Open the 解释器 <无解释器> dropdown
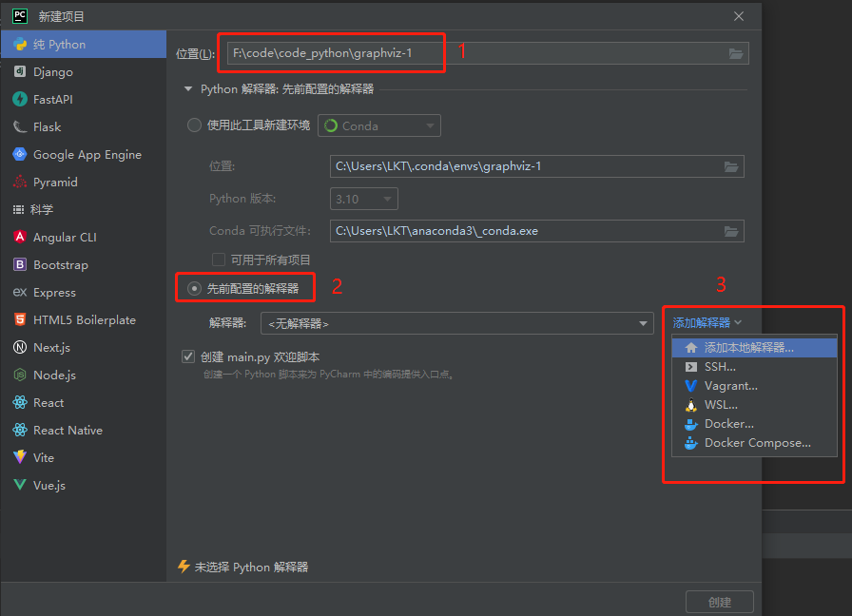Viewport: 852px width, 616px height. click(457, 323)
